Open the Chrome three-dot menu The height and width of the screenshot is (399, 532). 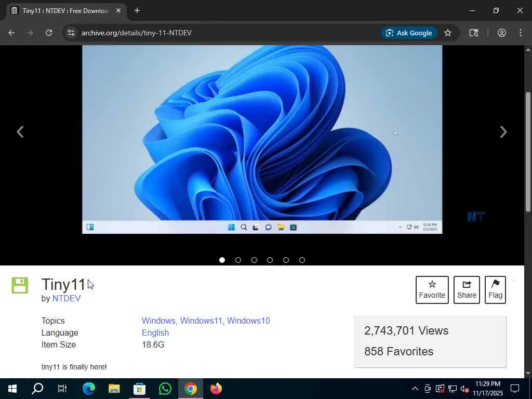pyautogui.click(x=521, y=33)
